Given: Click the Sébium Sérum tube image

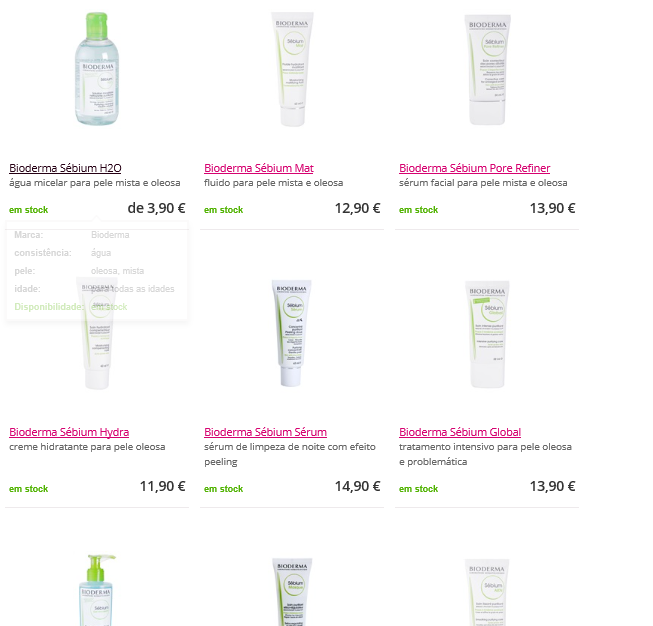Looking at the screenshot, I should (x=292, y=333).
